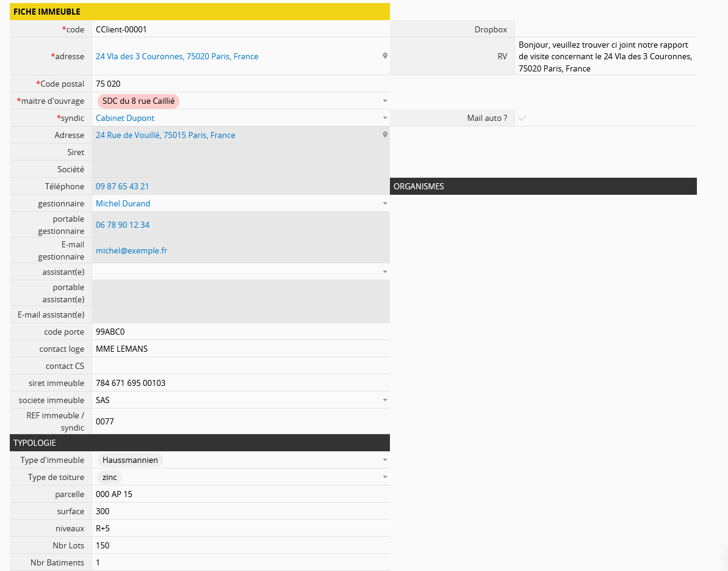
Task: Open the assistant(e) dropdown arrow
Action: [x=384, y=272]
